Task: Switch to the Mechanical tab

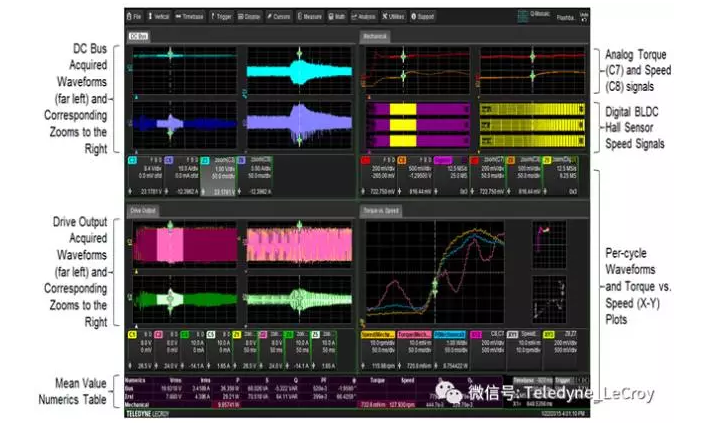Action: [x=375, y=37]
